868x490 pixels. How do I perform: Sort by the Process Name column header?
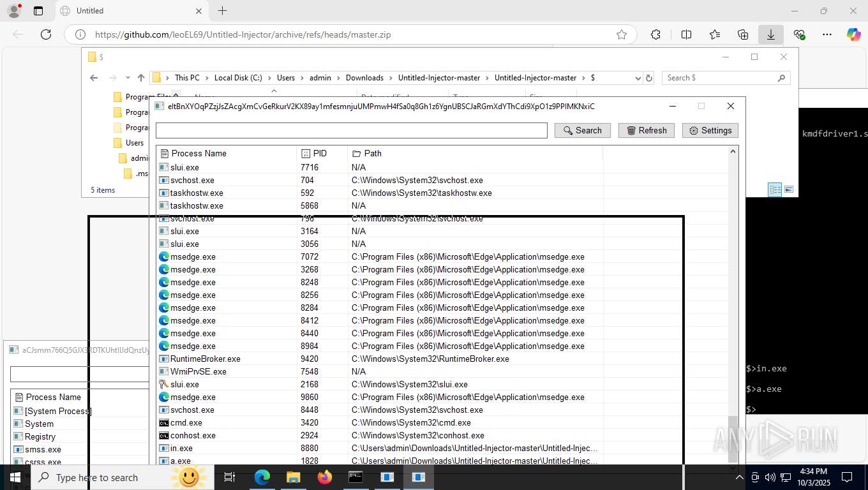click(227, 153)
